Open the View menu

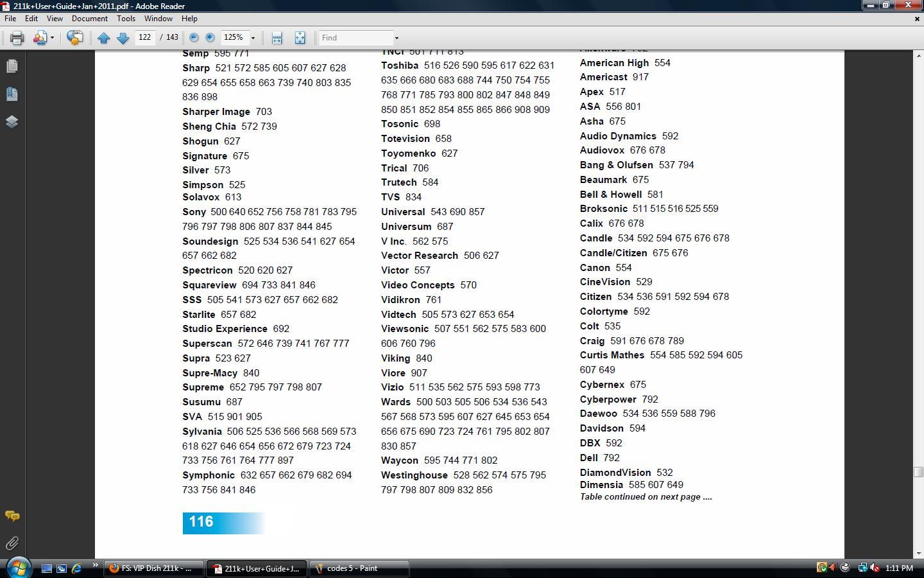(x=55, y=19)
